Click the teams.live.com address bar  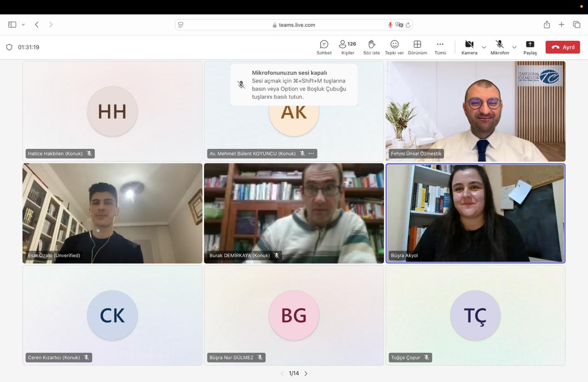click(x=294, y=25)
